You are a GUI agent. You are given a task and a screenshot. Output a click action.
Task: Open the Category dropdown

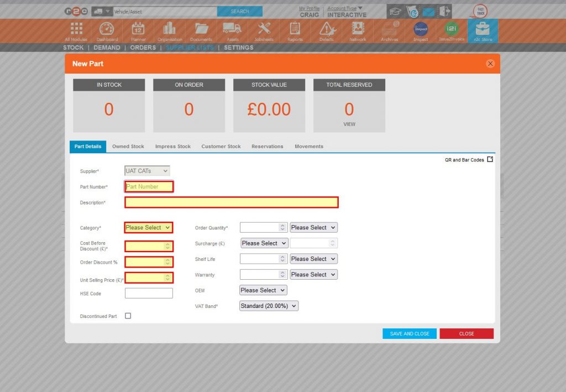[x=148, y=227]
